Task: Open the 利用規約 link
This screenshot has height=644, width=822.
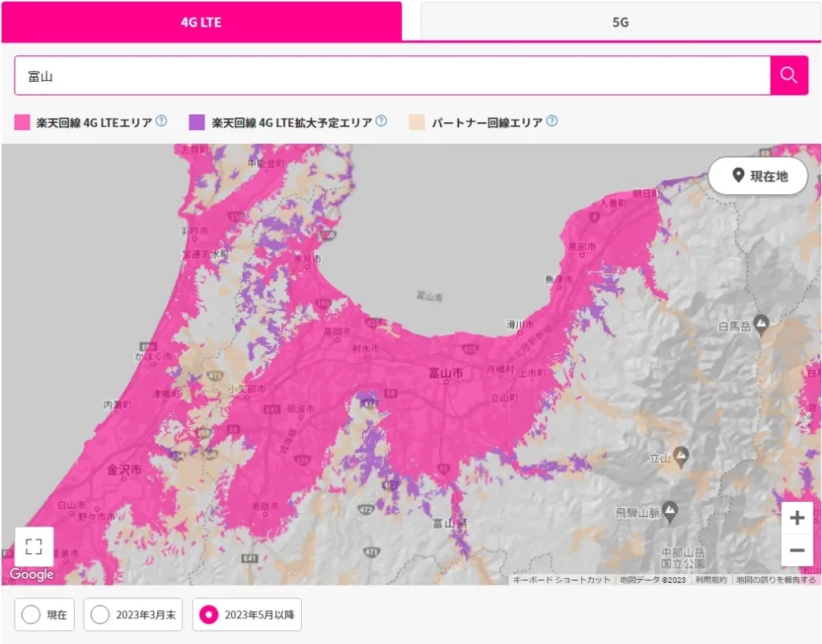Action: [711, 580]
